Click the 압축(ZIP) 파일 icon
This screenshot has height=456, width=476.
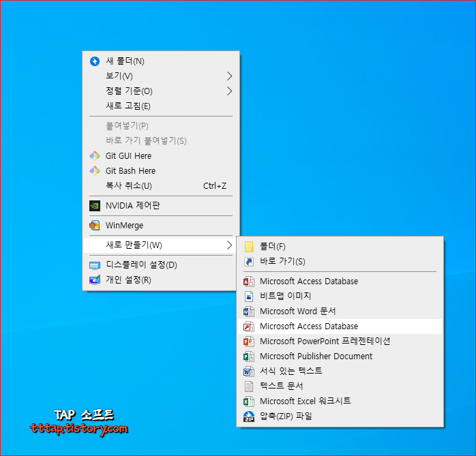tap(249, 416)
